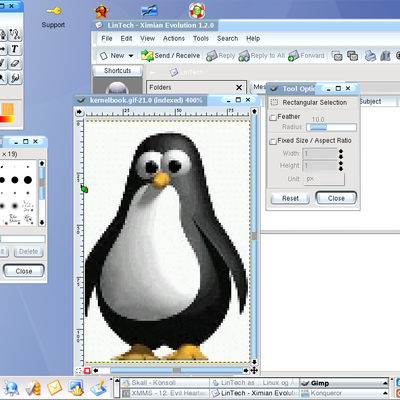The image size is (400, 400).
Task: Click Reset in Tool Options
Action: [290, 198]
